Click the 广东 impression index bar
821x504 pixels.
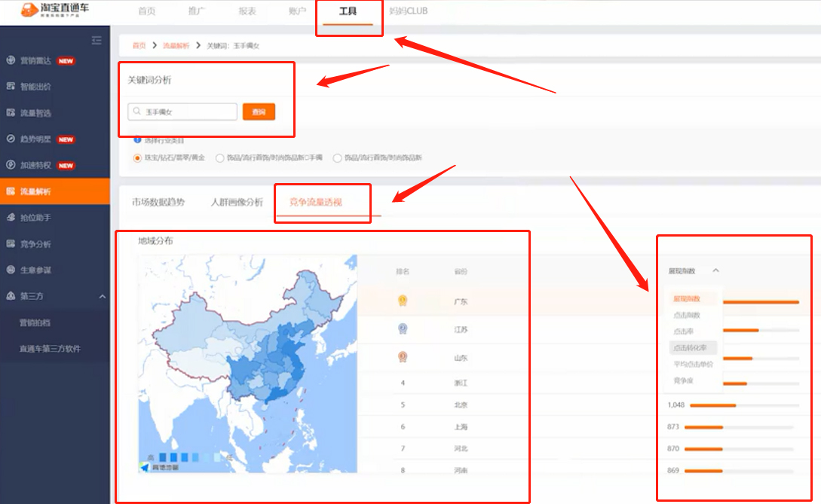pyautogui.click(x=760, y=302)
